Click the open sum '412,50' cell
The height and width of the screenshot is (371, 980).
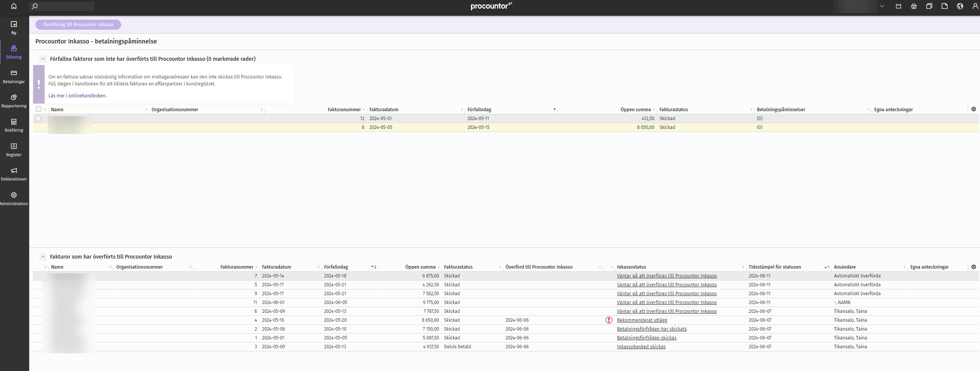pyautogui.click(x=648, y=119)
